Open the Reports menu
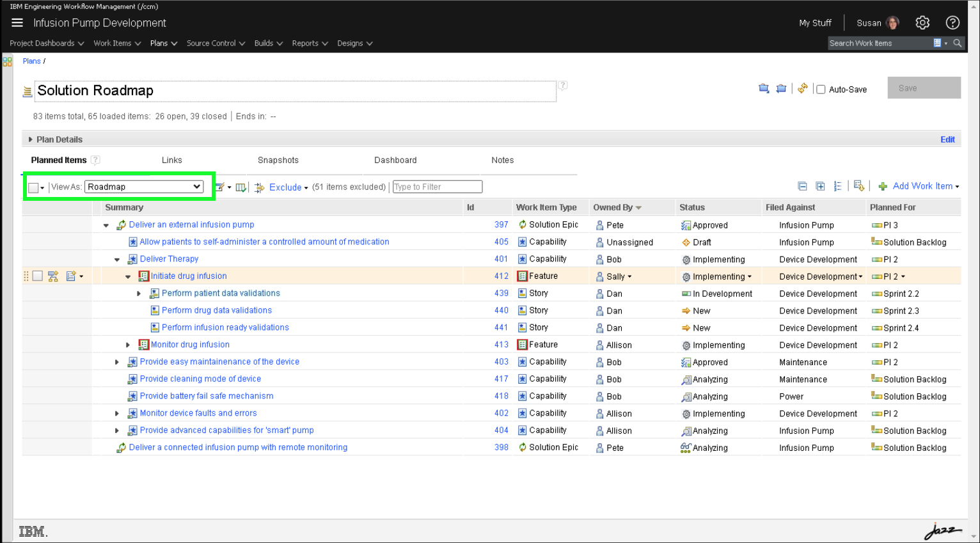Viewport: 980px width, 543px height. (310, 43)
